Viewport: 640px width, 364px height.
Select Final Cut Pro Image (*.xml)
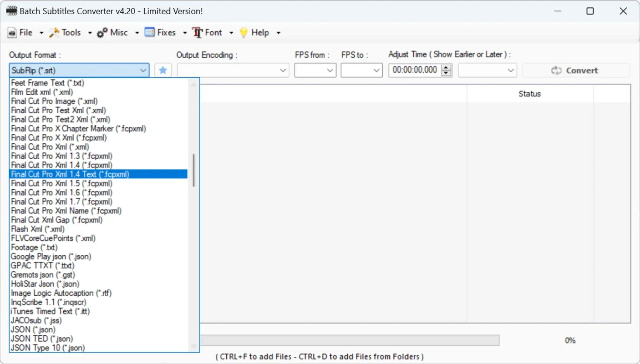pos(99,101)
